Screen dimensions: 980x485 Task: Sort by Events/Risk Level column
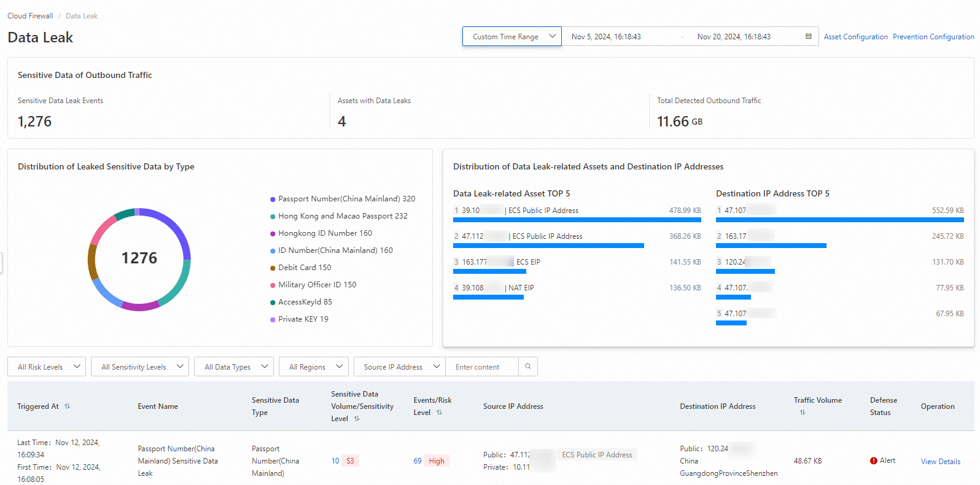pyautogui.click(x=439, y=413)
